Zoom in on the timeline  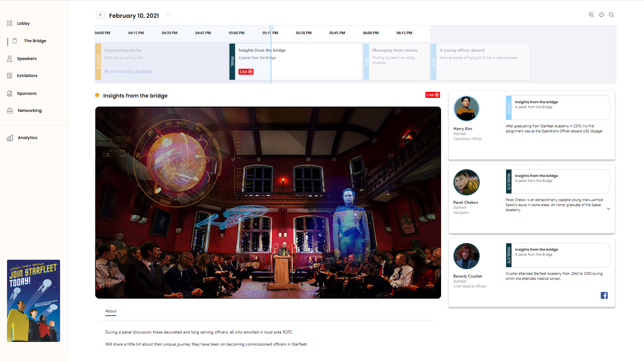(x=591, y=15)
